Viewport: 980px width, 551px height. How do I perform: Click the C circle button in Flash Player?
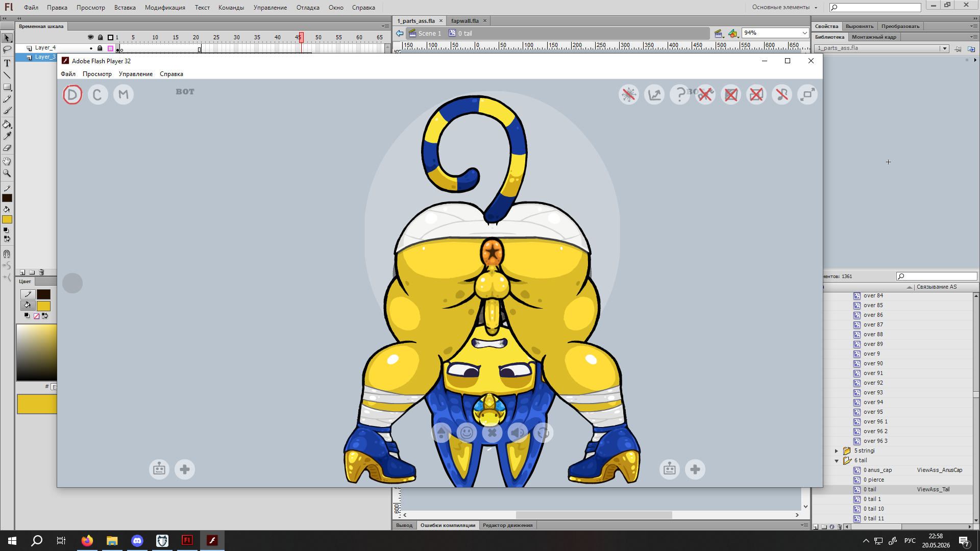97,94
